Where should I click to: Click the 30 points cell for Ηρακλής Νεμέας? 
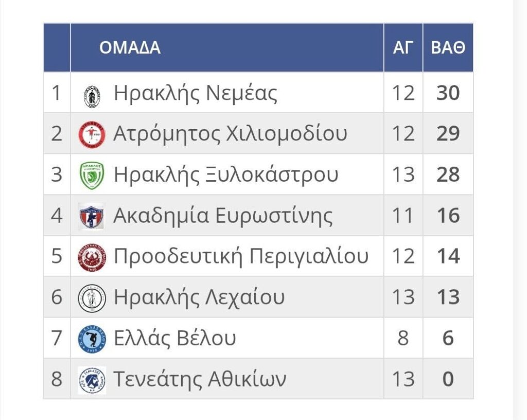point(448,93)
